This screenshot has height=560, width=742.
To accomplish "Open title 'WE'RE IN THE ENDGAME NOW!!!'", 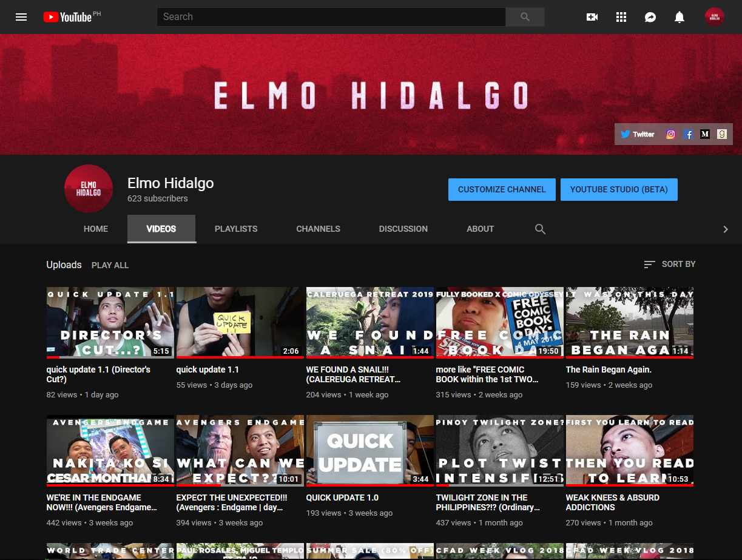I will coord(103,502).
